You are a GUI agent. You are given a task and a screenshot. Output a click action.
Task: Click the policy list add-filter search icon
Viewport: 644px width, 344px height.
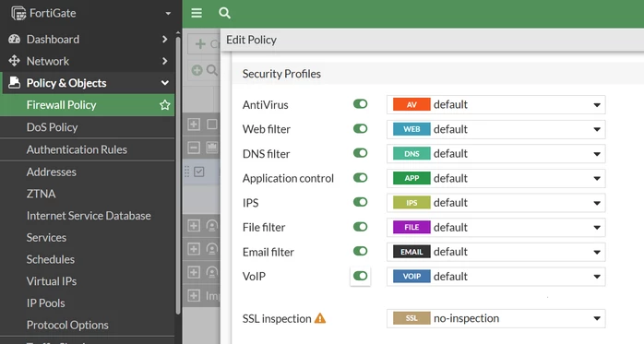point(211,70)
